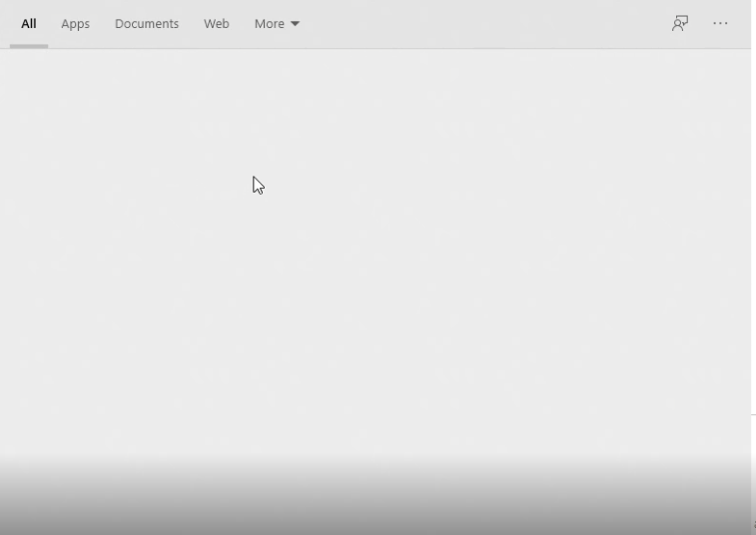Switch to the Web tab
Viewport: 756px width, 535px height.
click(216, 24)
